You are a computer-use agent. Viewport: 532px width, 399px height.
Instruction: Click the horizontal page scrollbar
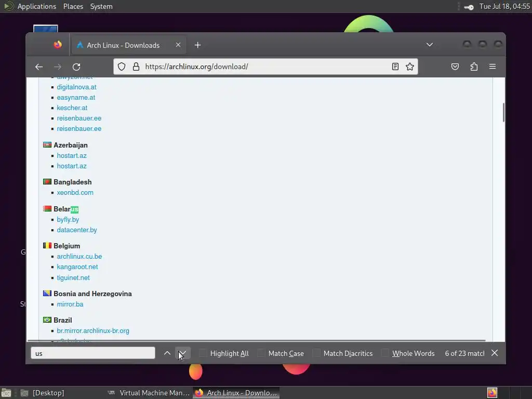coord(257,340)
